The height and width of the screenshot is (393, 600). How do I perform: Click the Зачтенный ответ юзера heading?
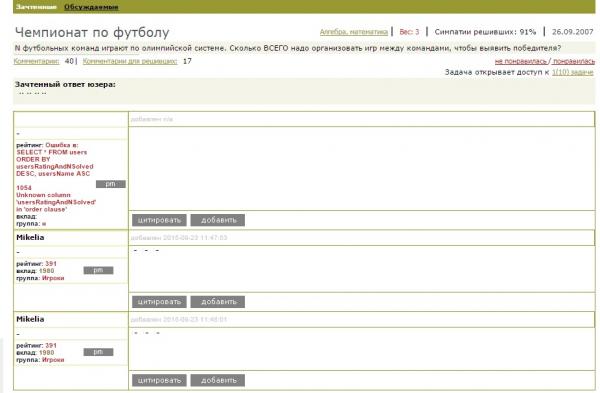pyautogui.click(x=65, y=84)
